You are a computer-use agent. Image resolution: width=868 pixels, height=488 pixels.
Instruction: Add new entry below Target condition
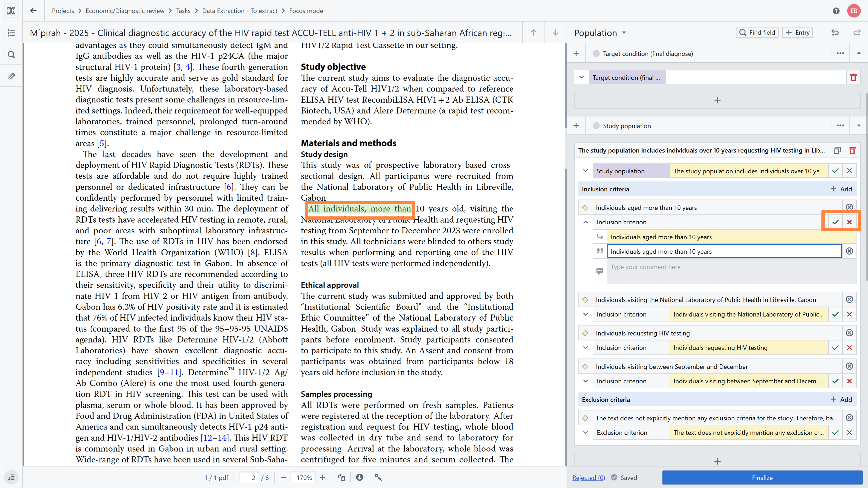[717, 100]
